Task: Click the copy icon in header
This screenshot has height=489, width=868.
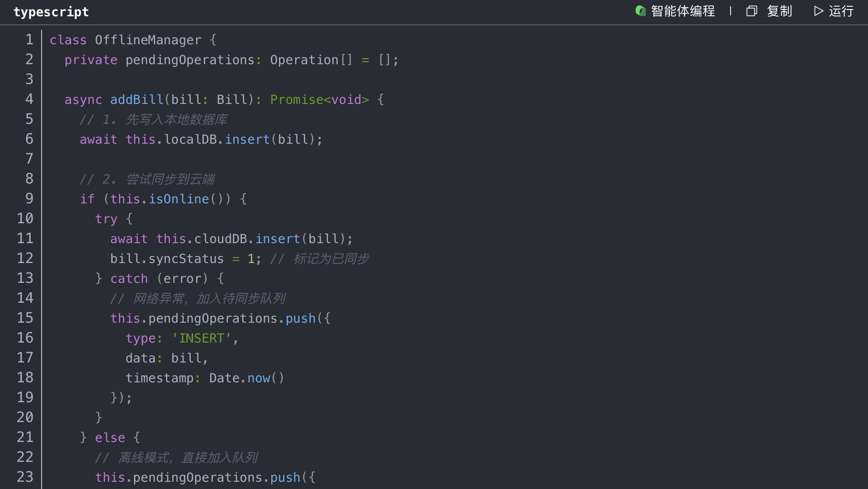Action: (751, 11)
